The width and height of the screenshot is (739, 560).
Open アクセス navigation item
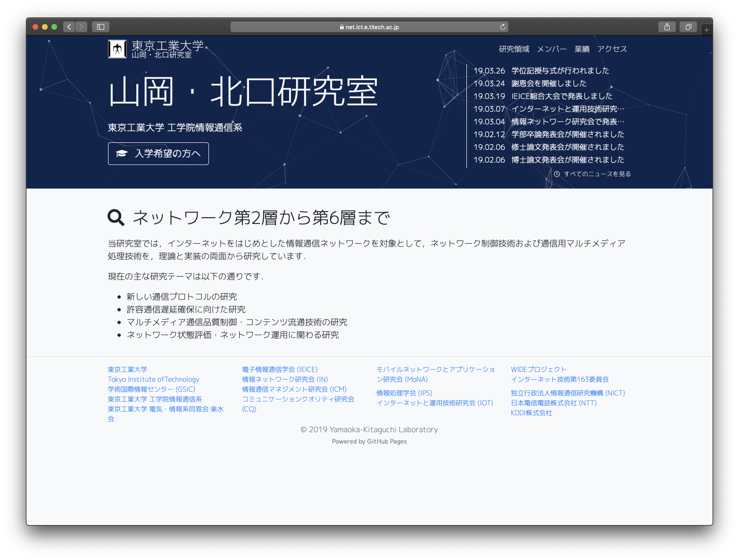(612, 49)
